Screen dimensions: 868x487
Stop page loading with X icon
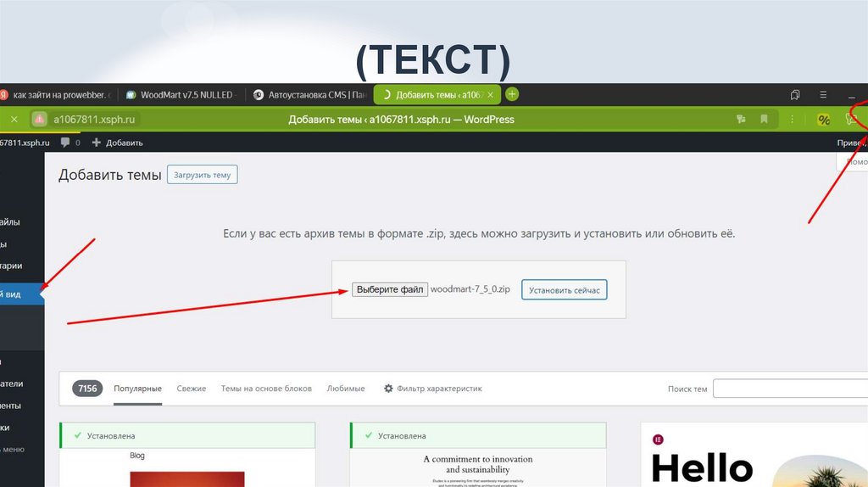pos(14,119)
